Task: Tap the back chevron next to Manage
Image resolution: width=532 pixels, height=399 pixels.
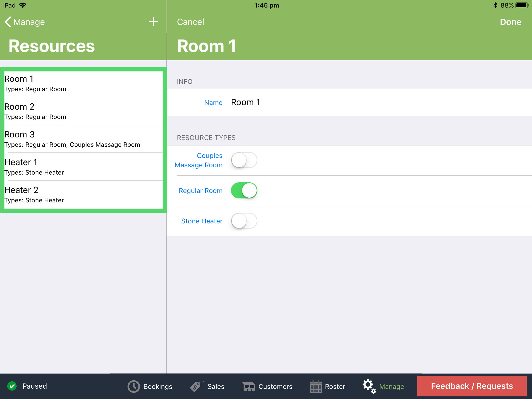Action: [x=8, y=22]
